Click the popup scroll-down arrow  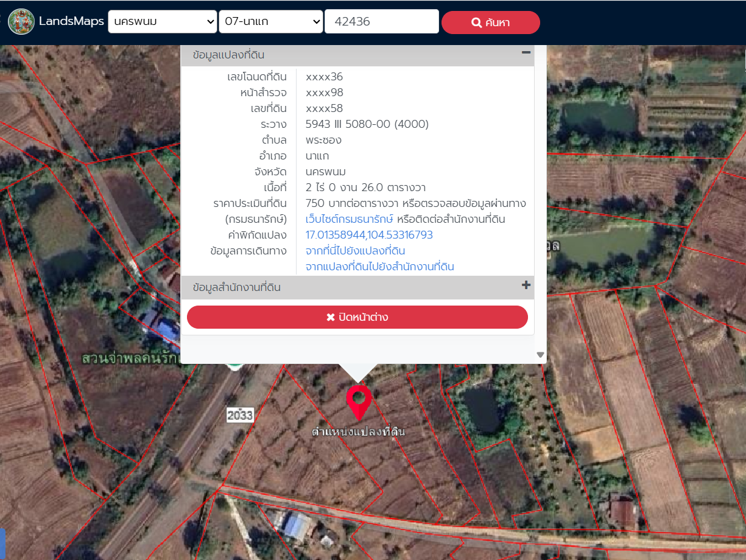coord(540,355)
